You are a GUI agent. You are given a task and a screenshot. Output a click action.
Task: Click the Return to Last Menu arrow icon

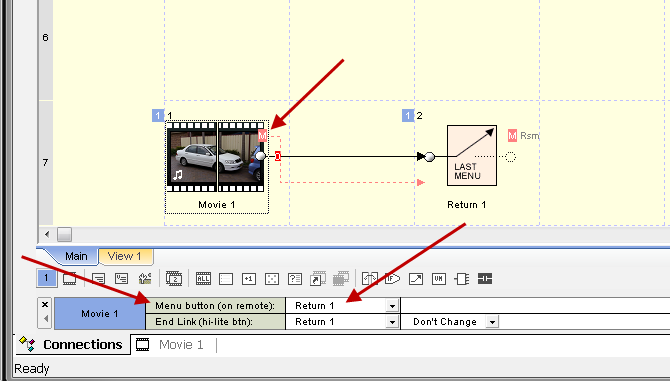[x=416, y=279]
